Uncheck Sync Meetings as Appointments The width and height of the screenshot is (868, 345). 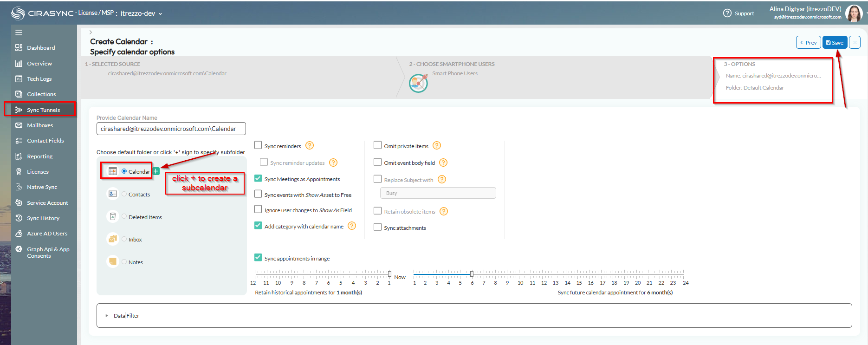click(258, 178)
